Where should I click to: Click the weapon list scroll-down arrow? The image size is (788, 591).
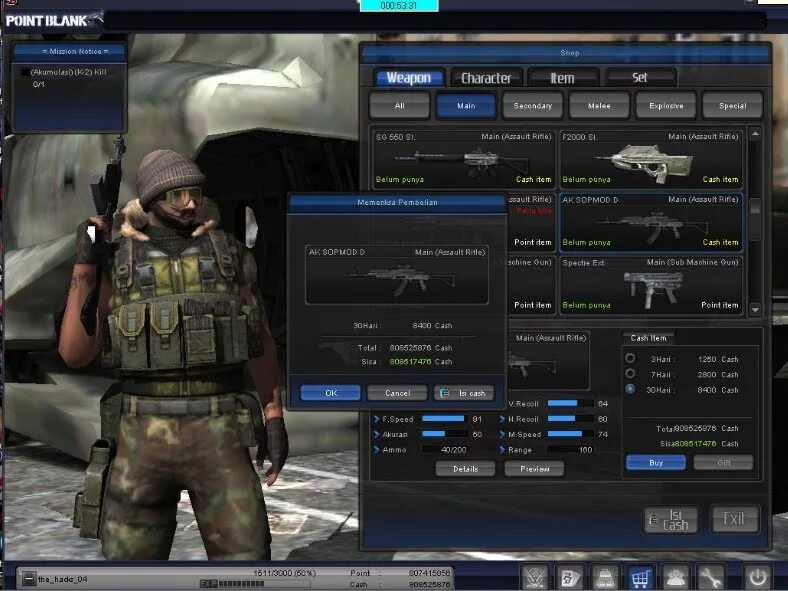pos(755,310)
